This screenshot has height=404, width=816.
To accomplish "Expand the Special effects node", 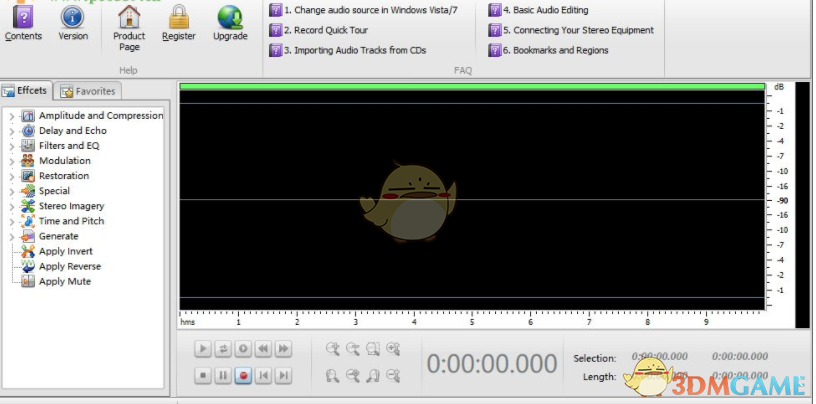I will click(12, 192).
